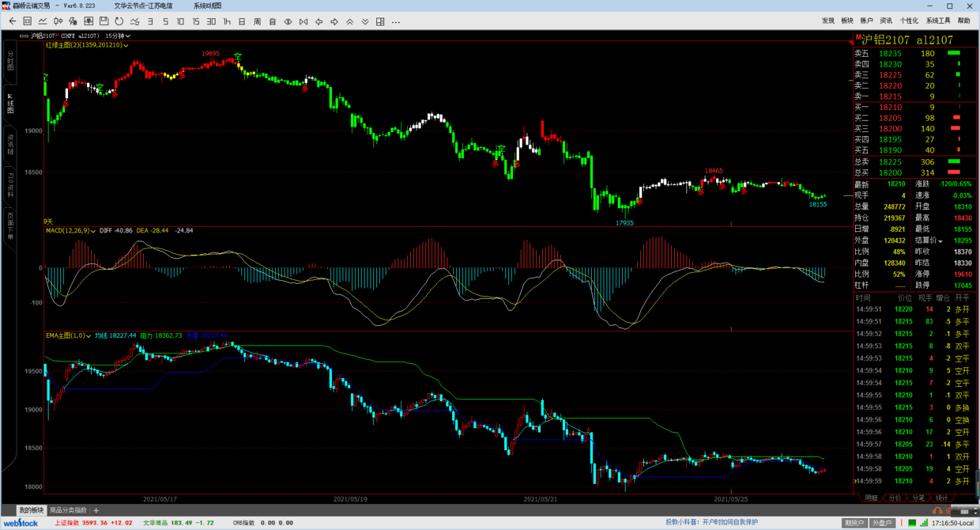The height and width of the screenshot is (530, 980).
Task: Switch to the 商品分类指数 bottom tab
Action: pos(68,510)
